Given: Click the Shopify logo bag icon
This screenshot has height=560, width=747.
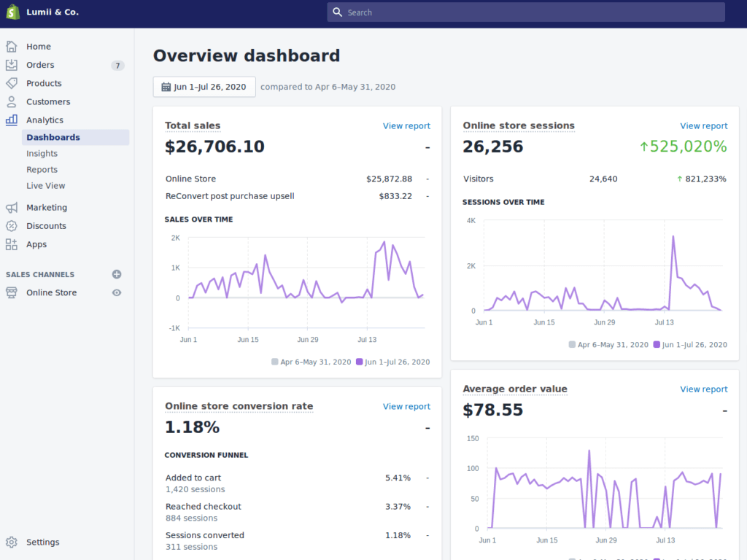Looking at the screenshot, I should [12, 12].
